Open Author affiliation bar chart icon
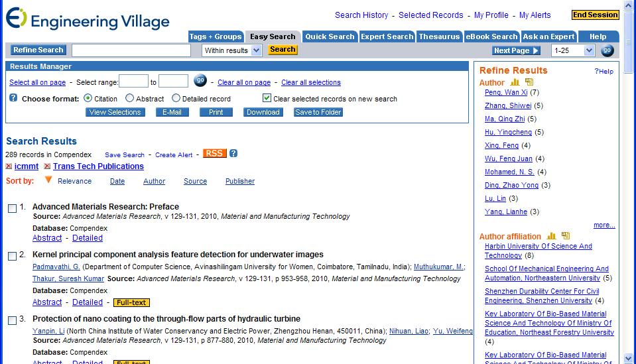This screenshot has width=636, height=364. (551, 235)
